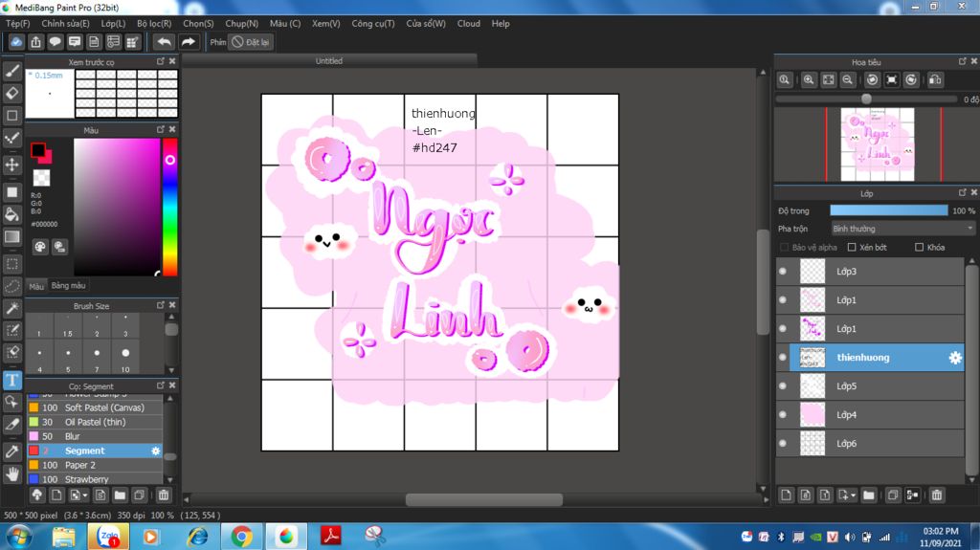Select the Bucket fill tool
980x550 pixels.
tap(11, 214)
